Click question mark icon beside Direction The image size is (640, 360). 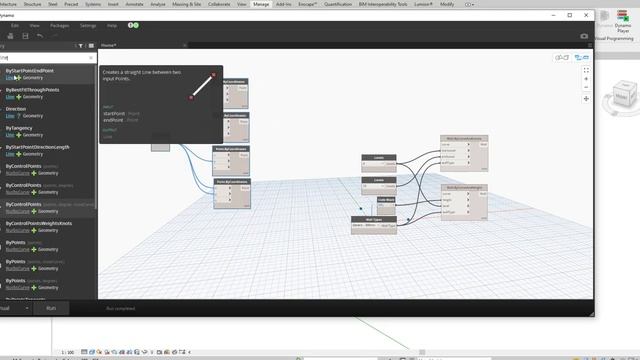click(x=18, y=116)
